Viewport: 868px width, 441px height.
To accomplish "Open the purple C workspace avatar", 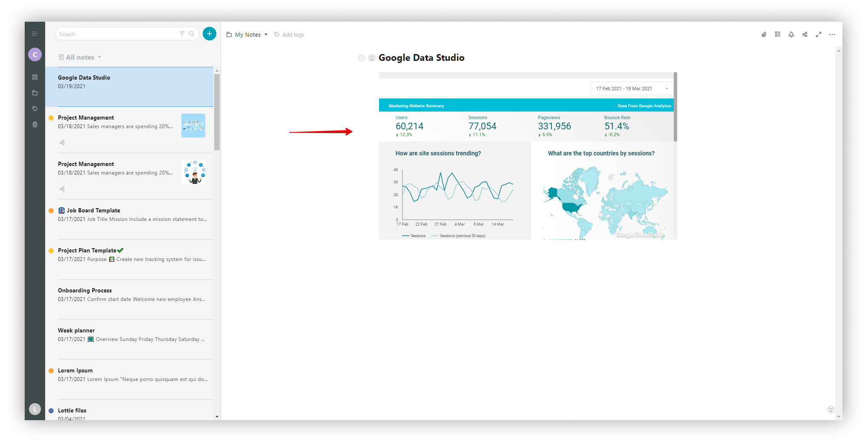I will (35, 54).
